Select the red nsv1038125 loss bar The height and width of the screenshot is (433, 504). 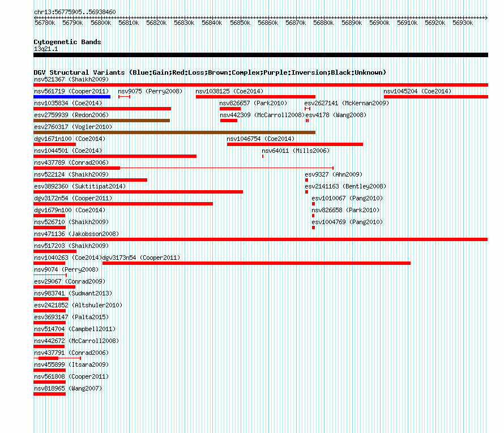click(x=255, y=97)
